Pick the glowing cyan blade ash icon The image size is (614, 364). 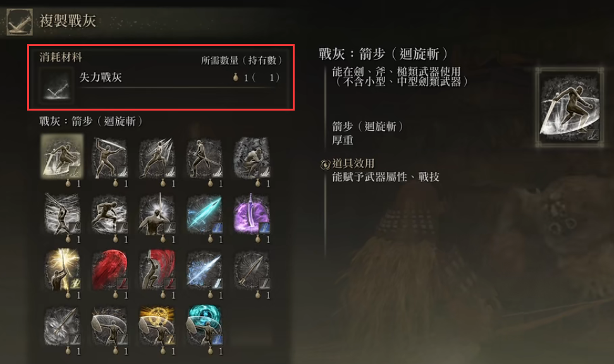204,214
